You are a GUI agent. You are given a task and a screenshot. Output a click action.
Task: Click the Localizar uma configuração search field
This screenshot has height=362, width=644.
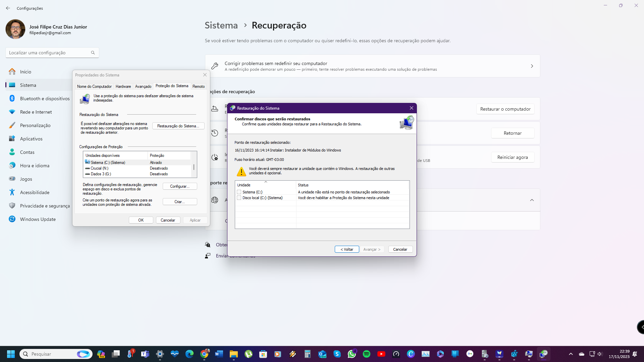tap(52, 53)
